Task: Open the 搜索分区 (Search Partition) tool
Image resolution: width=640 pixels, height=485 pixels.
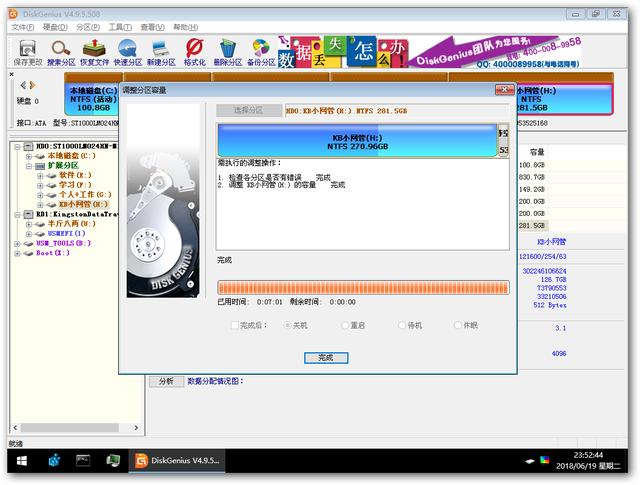Action: [x=61, y=52]
